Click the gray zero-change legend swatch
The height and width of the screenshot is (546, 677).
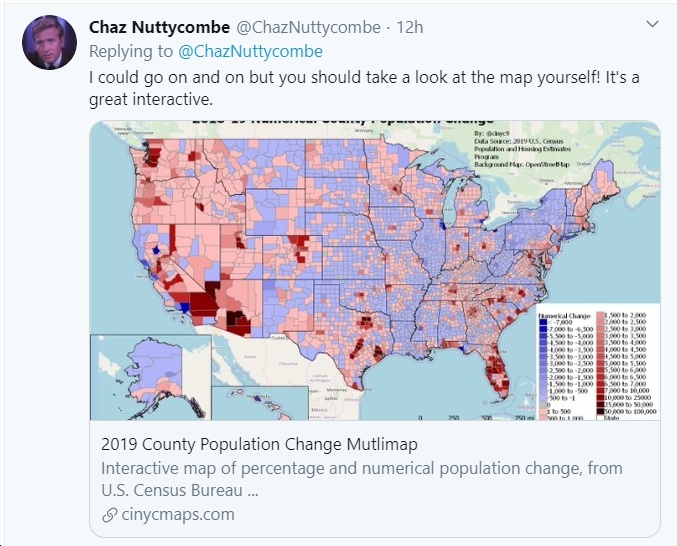coord(543,405)
